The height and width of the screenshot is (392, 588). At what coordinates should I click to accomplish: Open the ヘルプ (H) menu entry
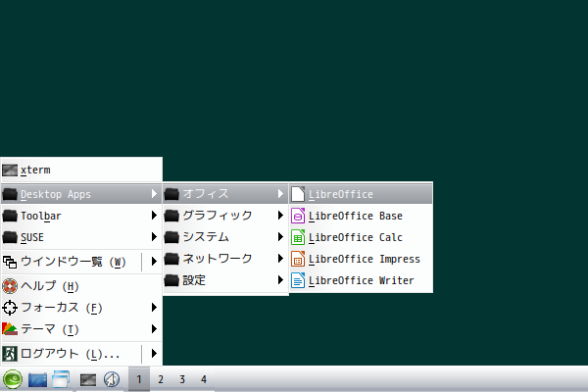pyautogui.click(x=81, y=286)
